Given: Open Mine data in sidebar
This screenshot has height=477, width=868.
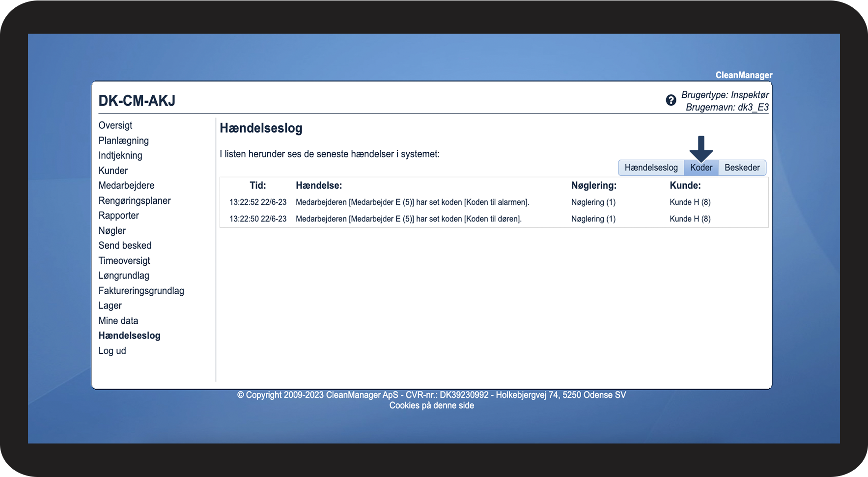Looking at the screenshot, I should tap(118, 320).
